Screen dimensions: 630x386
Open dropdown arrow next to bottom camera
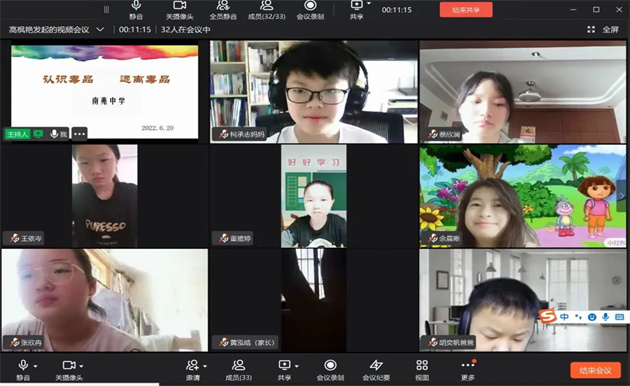(x=81, y=366)
